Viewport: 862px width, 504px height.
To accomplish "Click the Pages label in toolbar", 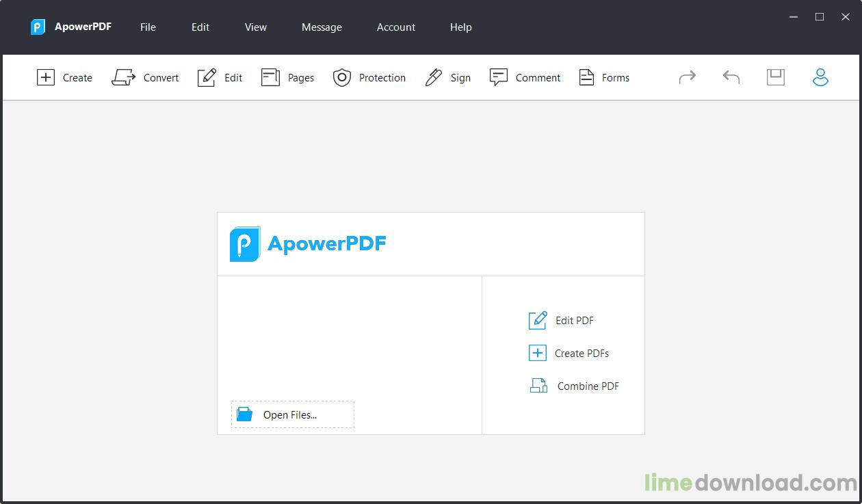I will (301, 78).
